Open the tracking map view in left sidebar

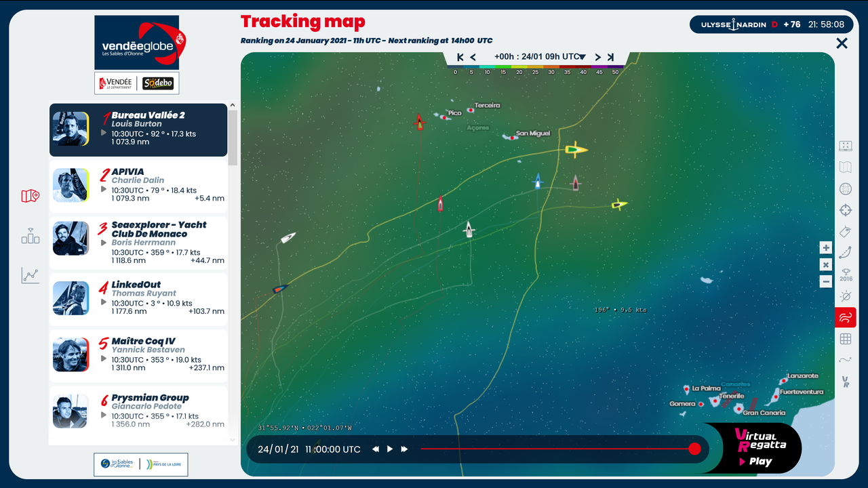(x=30, y=196)
